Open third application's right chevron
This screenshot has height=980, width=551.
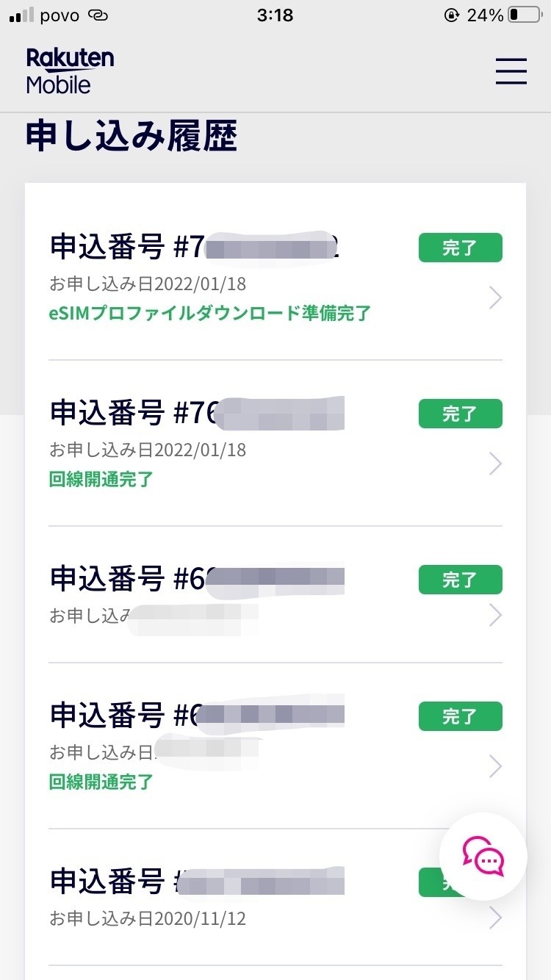tap(495, 615)
